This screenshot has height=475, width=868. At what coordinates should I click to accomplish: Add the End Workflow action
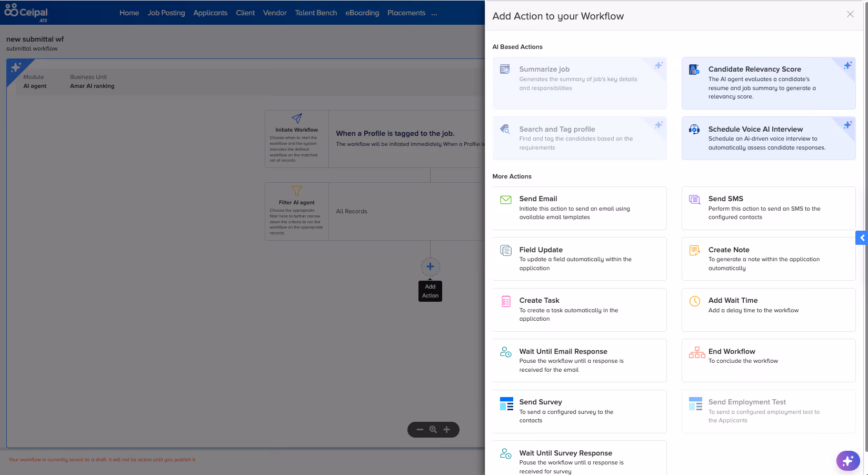pyautogui.click(x=769, y=360)
